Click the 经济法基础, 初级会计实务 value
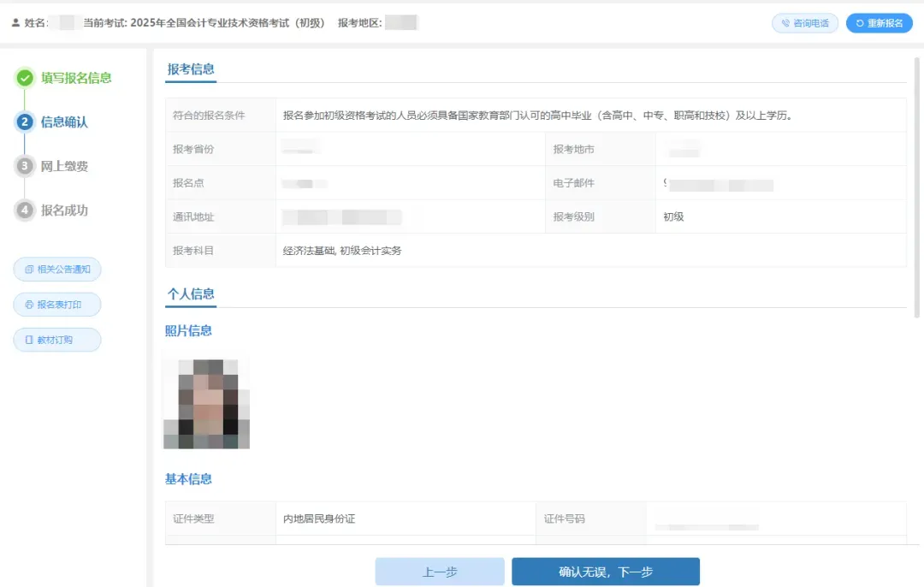The width and height of the screenshot is (924, 587). pyautogui.click(x=342, y=251)
